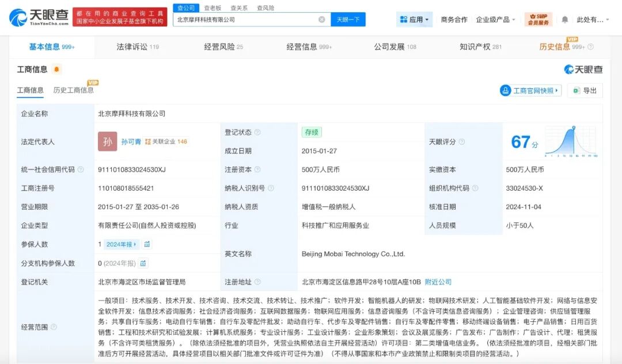This screenshot has height=364, width=622.
Task: Open chart icon beside 参保人数 2024年报
Action: coord(147,244)
